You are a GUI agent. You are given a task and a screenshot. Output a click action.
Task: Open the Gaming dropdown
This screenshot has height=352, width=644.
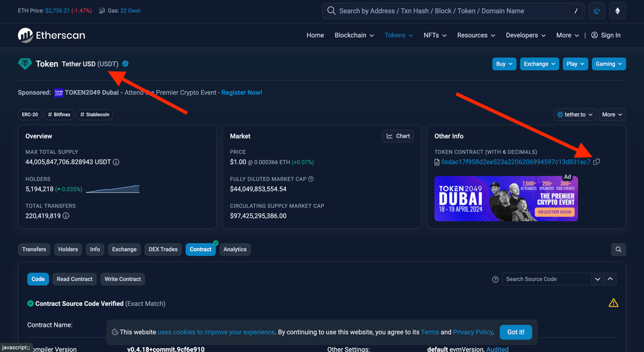click(x=609, y=64)
